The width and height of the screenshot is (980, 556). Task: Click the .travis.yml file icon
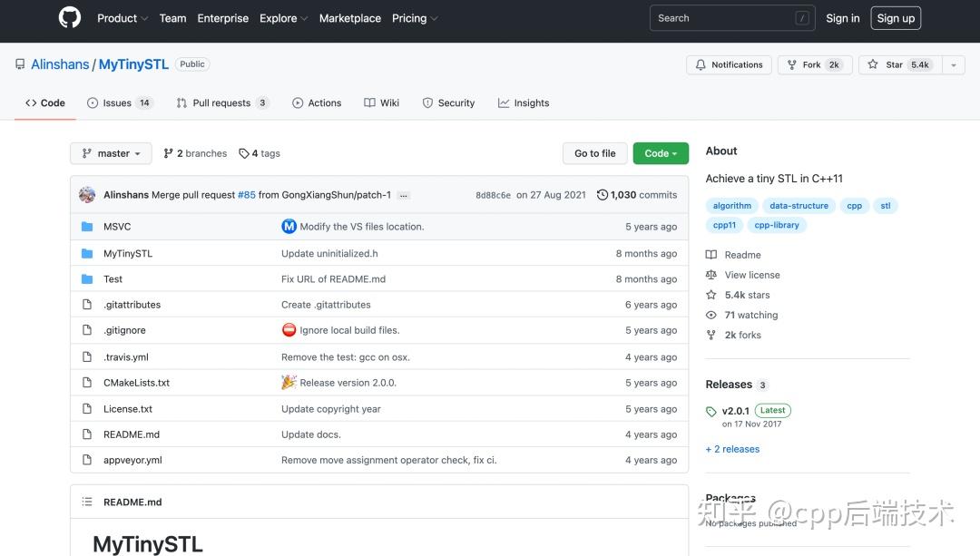87,357
